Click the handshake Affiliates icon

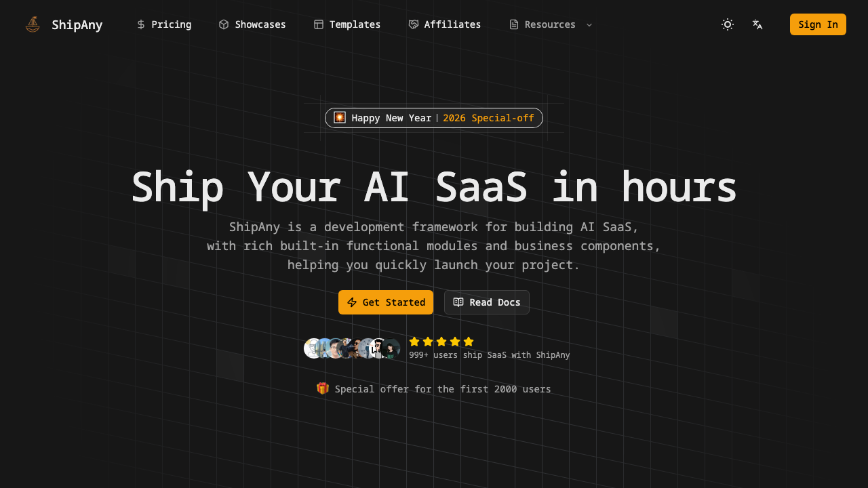414,24
